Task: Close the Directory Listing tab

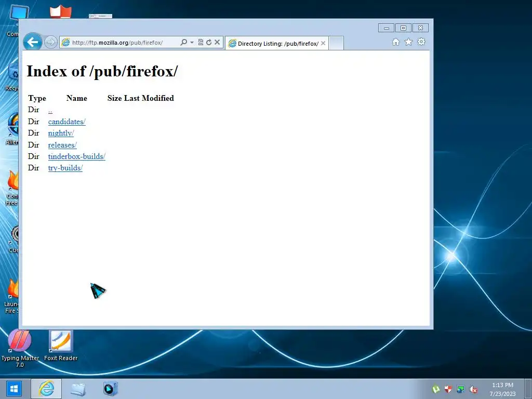Action: [323, 44]
